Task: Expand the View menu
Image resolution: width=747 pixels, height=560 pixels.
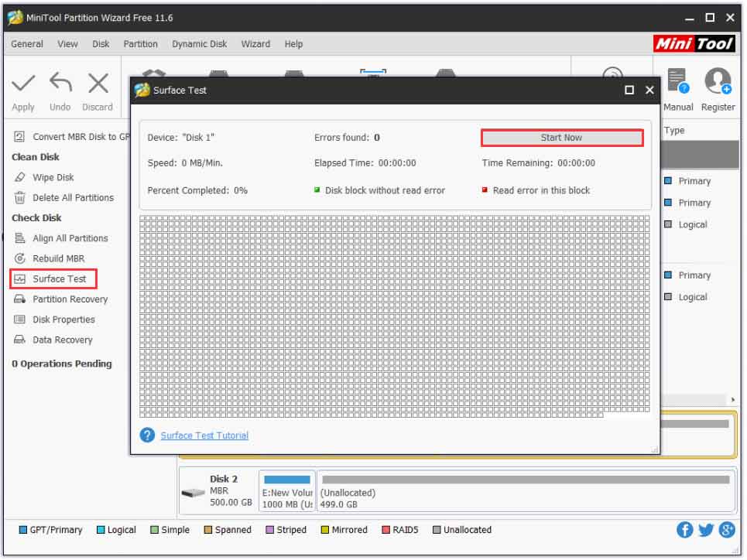Action: pos(67,44)
